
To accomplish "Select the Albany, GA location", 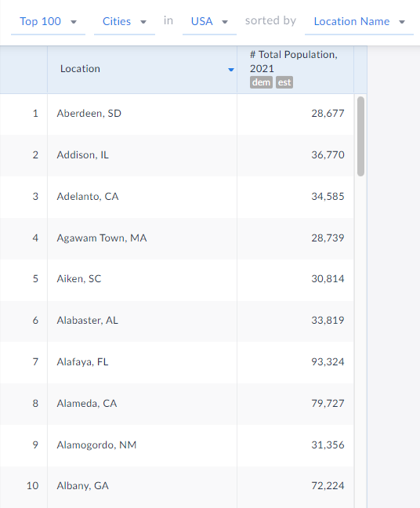I will click(82, 485).
